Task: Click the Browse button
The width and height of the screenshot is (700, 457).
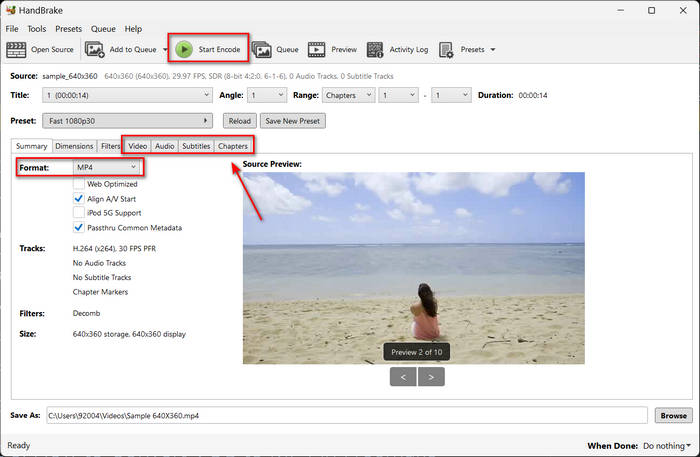Action: (674, 415)
